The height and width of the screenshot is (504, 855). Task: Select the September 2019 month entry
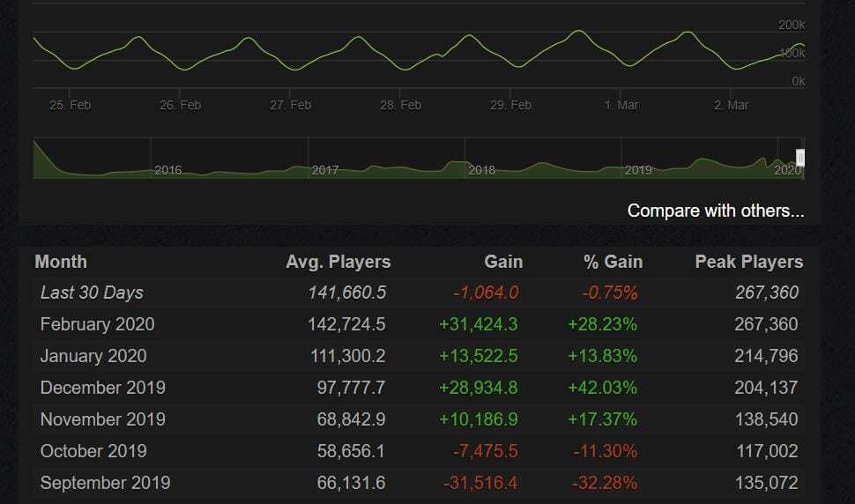point(105,483)
